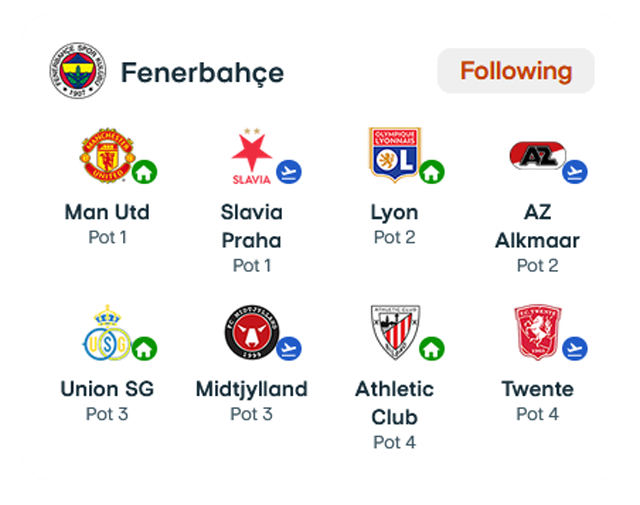640x505 pixels.
Task: Click the Fenerbahçe club crest
Action: pyautogui.click(x=78, y=70)
